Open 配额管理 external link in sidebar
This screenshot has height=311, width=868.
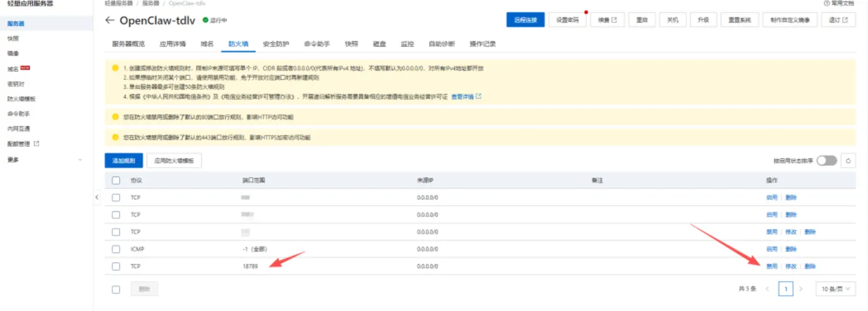(x=23, y=144)
